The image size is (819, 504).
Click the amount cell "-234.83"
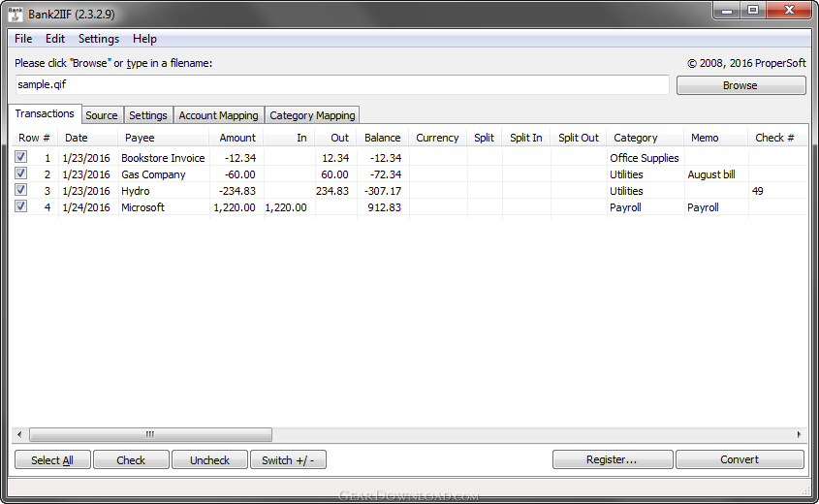click(237, 191)
